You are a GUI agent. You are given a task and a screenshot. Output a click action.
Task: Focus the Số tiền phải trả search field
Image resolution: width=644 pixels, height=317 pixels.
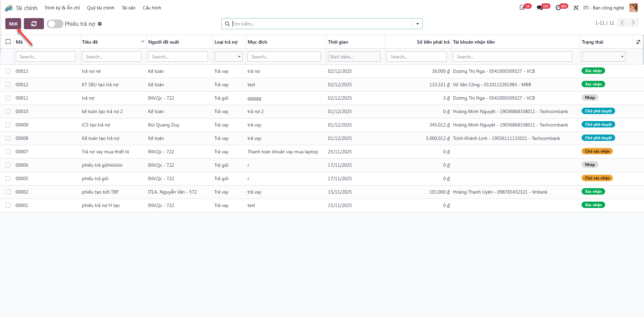pyautogui.click(x=417, y=57)
